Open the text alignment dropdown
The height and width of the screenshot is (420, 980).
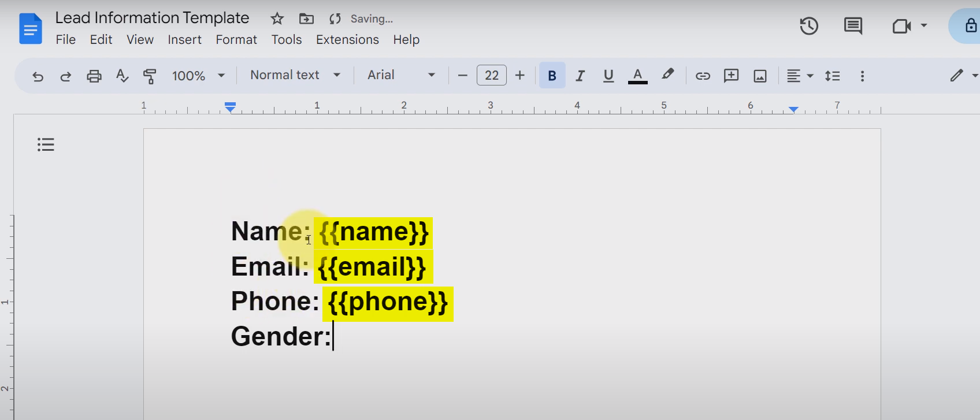[x=800, y=76]
